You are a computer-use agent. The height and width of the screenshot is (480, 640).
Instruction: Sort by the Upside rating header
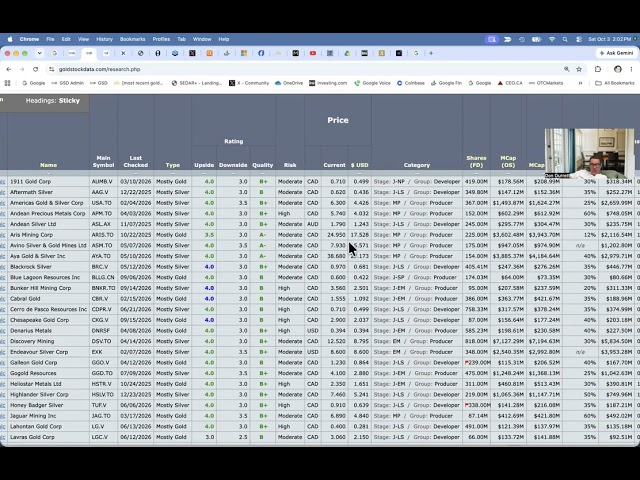[204, 165]
